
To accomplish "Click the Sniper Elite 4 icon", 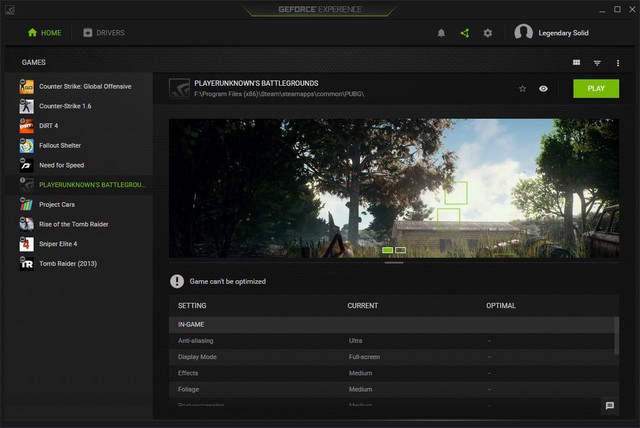I will pos(27,244).
